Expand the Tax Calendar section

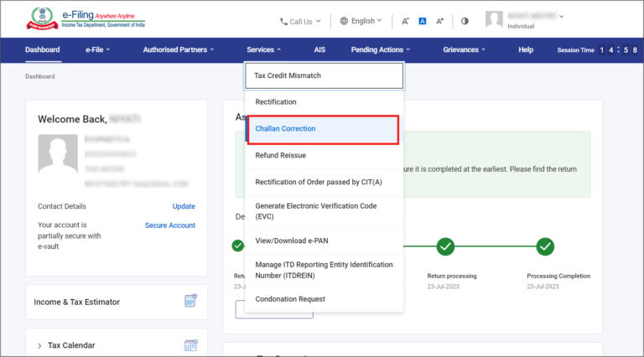tap(39, 345)
